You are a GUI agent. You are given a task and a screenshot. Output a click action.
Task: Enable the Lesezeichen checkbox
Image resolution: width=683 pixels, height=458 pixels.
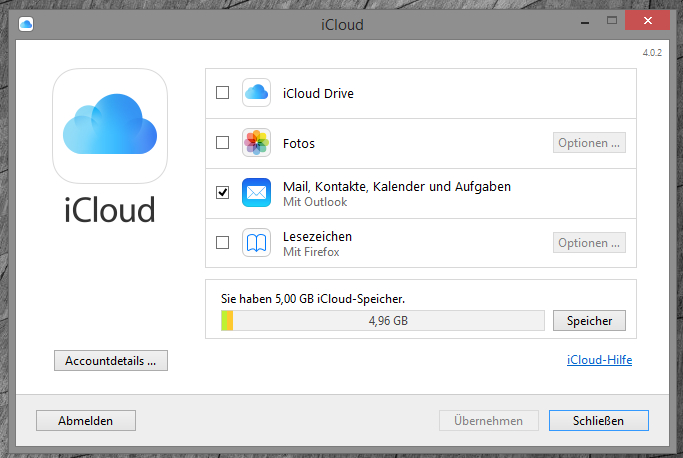(223, 242)
